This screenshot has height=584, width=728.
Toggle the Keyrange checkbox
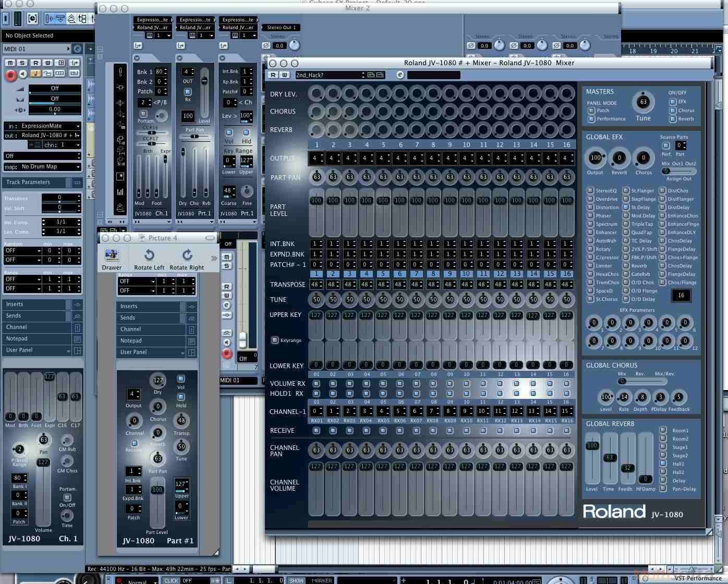point(275,340)
